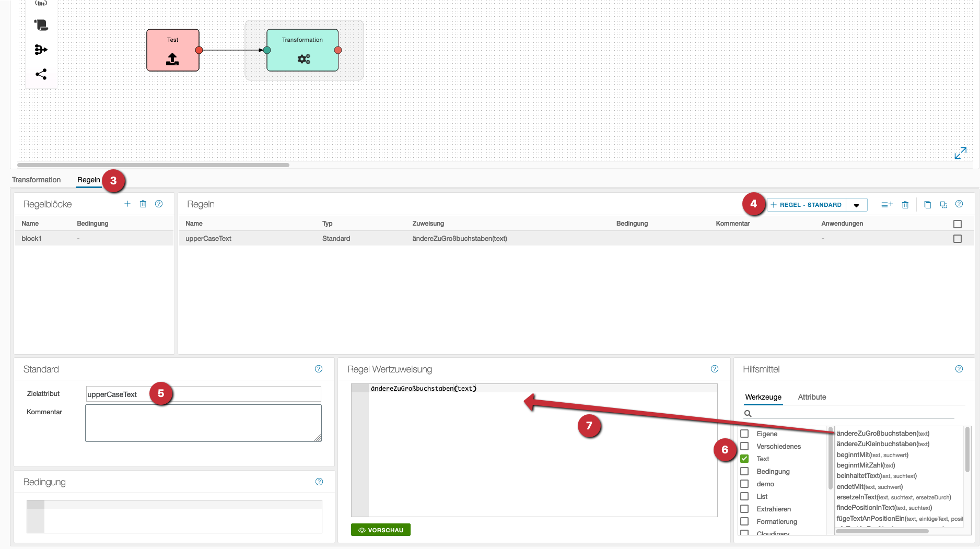Enable the Bedingung category checkbox

pyautogui.click(x=744, y=471)
